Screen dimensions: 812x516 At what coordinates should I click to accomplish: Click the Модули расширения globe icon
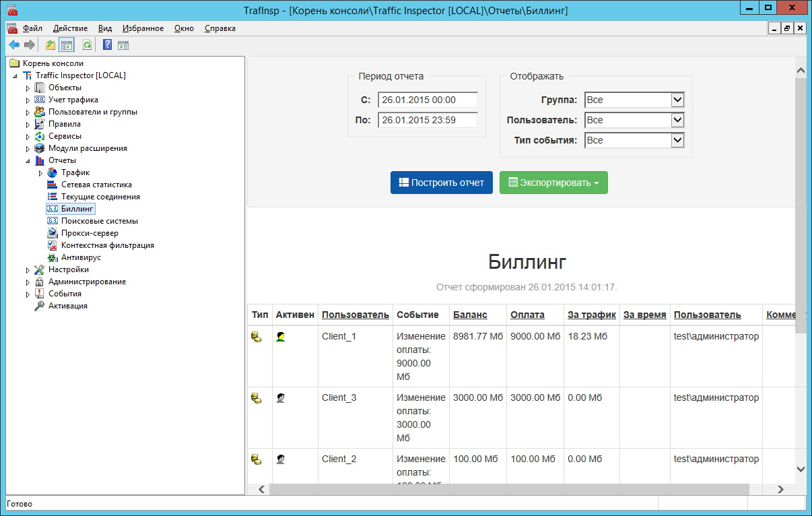[40, 148]
